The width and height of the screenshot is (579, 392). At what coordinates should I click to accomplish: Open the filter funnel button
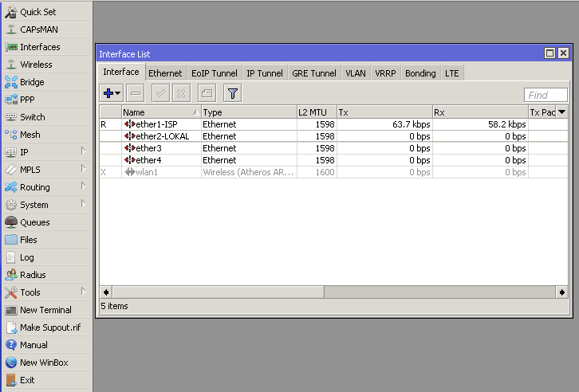pos(233,93)
